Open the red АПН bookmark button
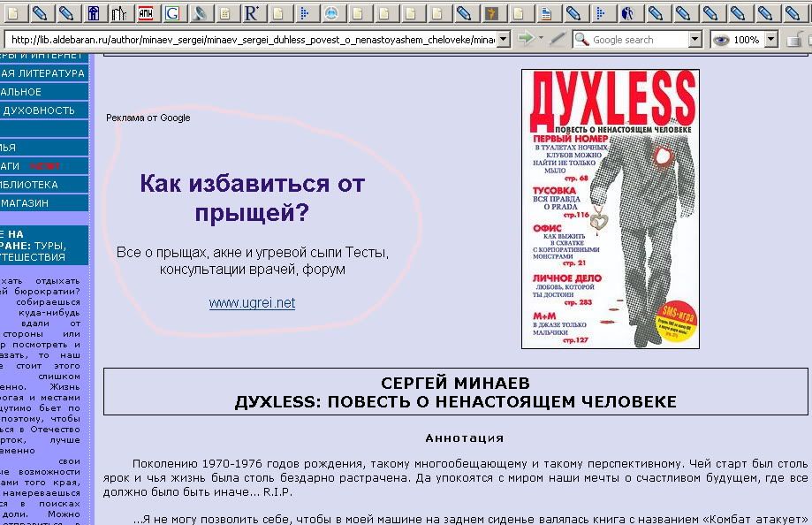Screen dimensions: 812x525 tap(146, 13)
